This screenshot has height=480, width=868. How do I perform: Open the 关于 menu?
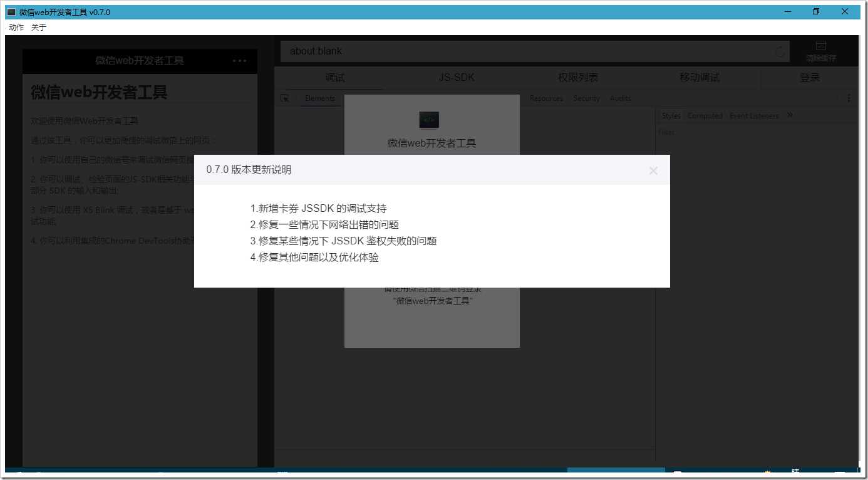pos(39,28)
